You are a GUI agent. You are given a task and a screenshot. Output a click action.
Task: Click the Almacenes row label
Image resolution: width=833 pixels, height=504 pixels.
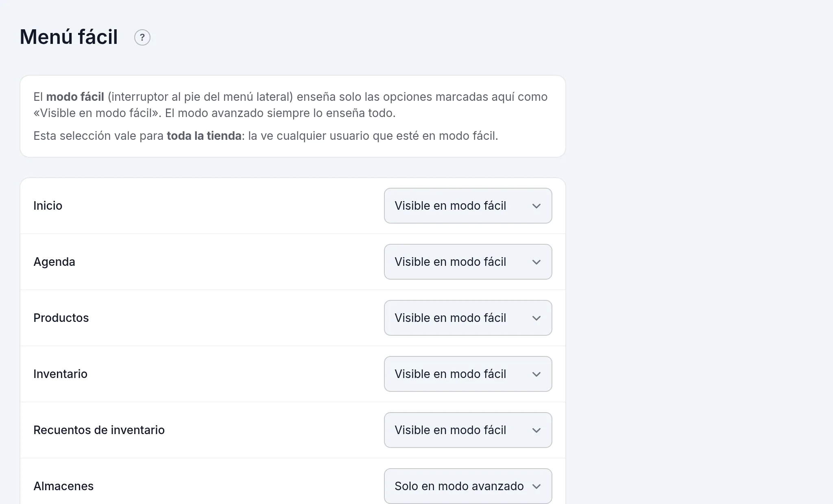tap(63, 486)
